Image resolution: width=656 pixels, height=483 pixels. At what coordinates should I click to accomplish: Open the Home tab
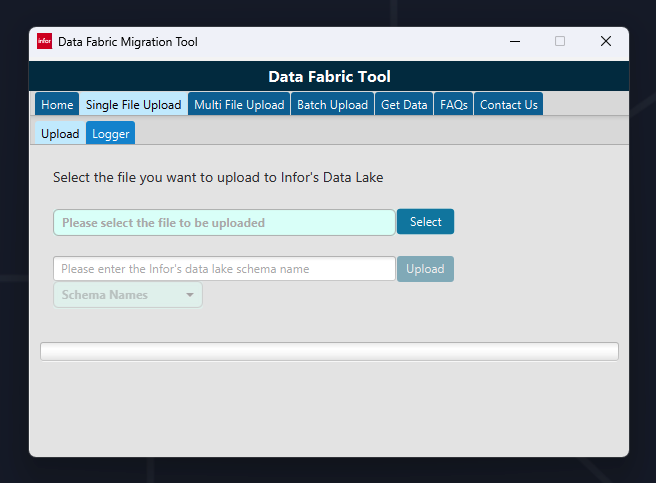tap(57, 104)
